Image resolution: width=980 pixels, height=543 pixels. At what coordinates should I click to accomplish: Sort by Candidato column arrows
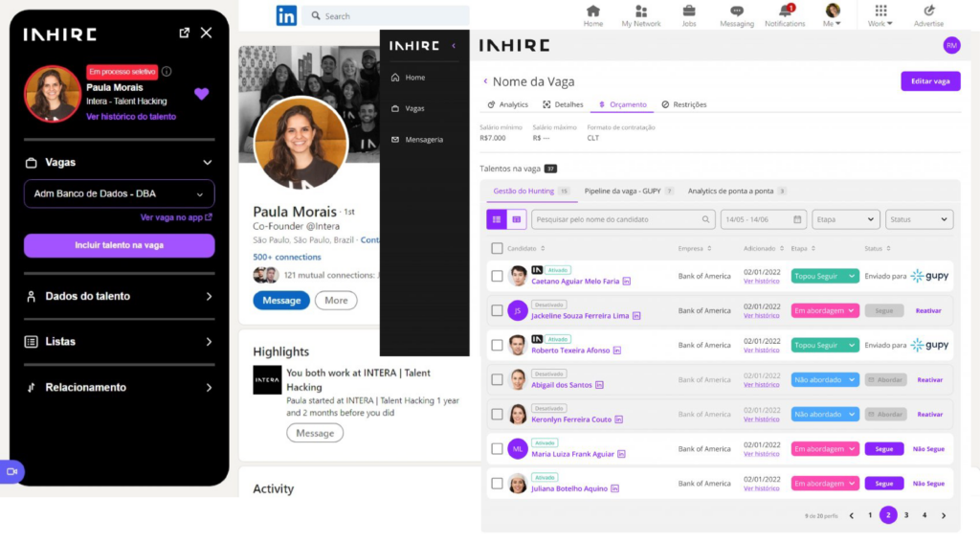[543, 248]
